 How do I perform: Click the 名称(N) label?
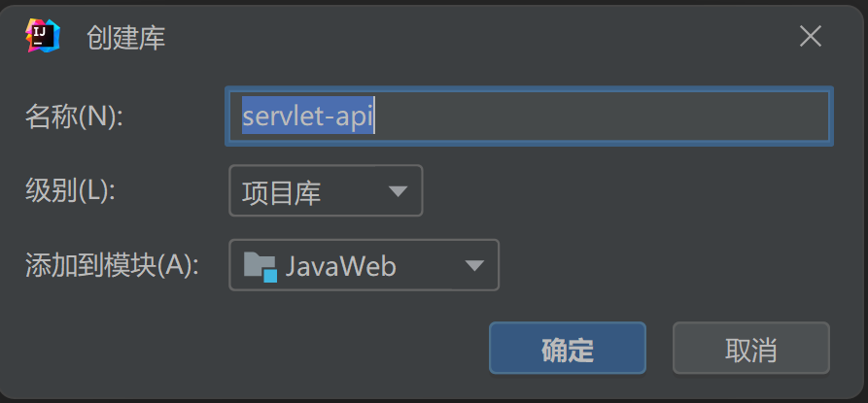(x=74, y=117)
